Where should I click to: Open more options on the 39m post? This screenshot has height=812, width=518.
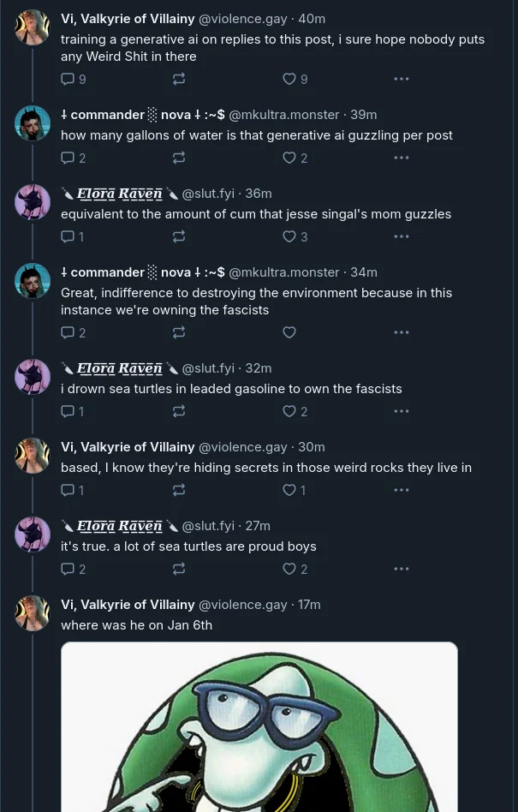tap(401, 158)
